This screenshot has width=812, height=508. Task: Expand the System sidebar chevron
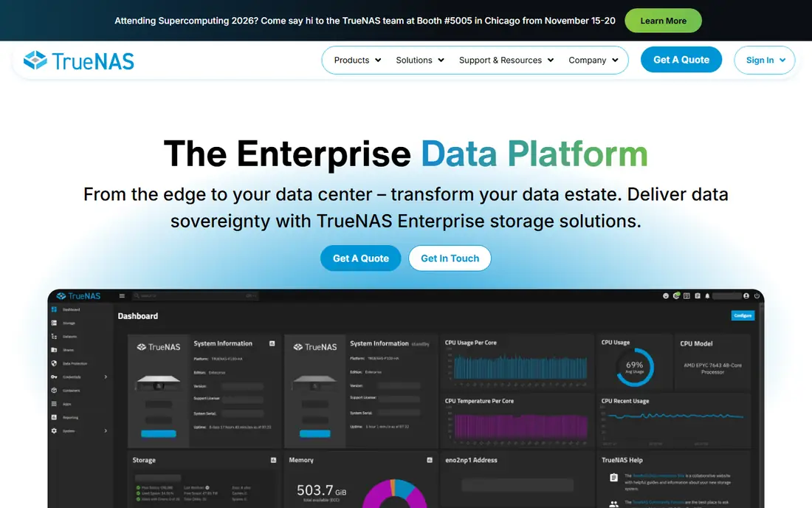(106, 431)
